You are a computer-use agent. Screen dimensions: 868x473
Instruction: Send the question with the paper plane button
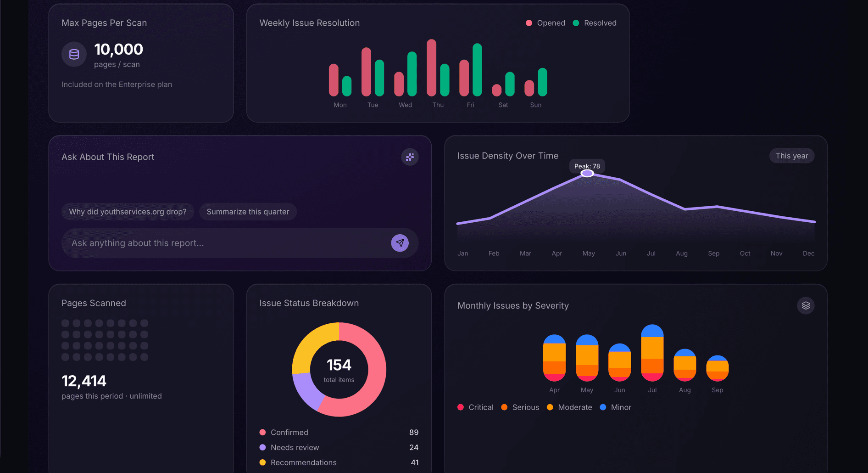click(400, 243)
